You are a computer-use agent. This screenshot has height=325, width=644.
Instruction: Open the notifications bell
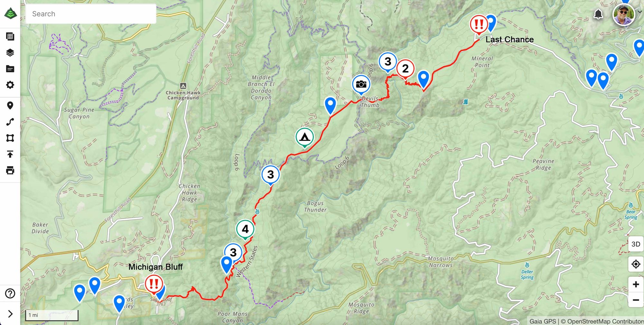pos(598,14)
